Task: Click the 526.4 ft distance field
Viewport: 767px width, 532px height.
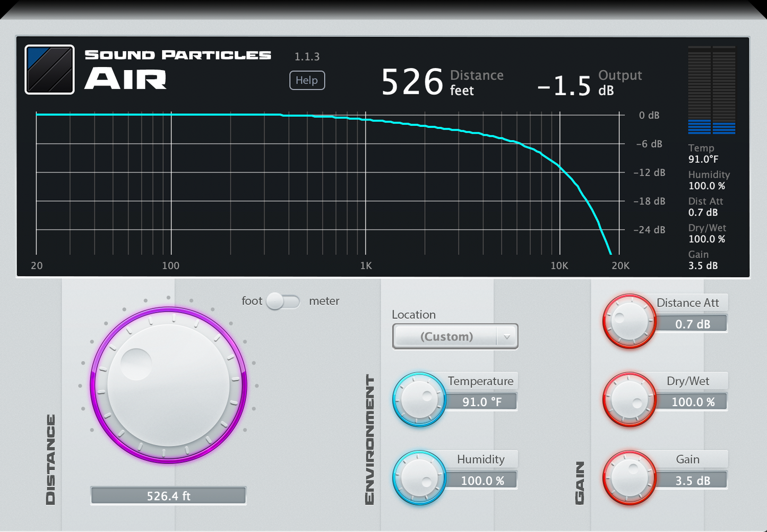Action: (x=168, y=495)
